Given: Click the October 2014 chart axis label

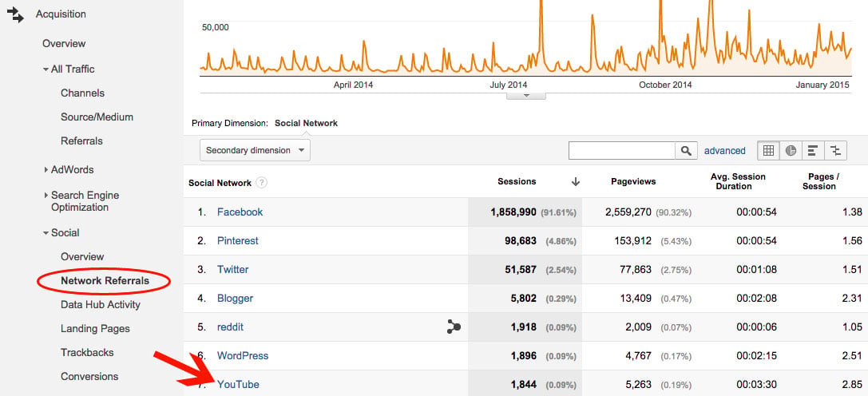Looking at the screenshot, I should pos(665,85).
